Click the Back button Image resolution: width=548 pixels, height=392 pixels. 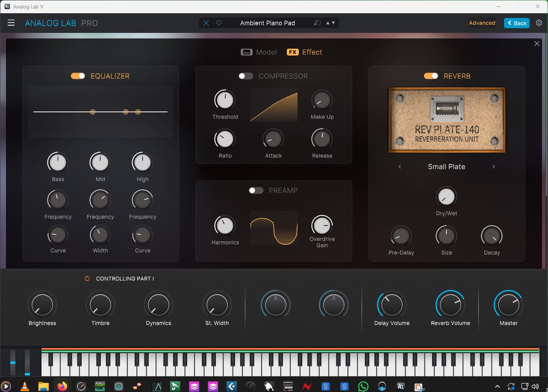[x=516, y=23]
